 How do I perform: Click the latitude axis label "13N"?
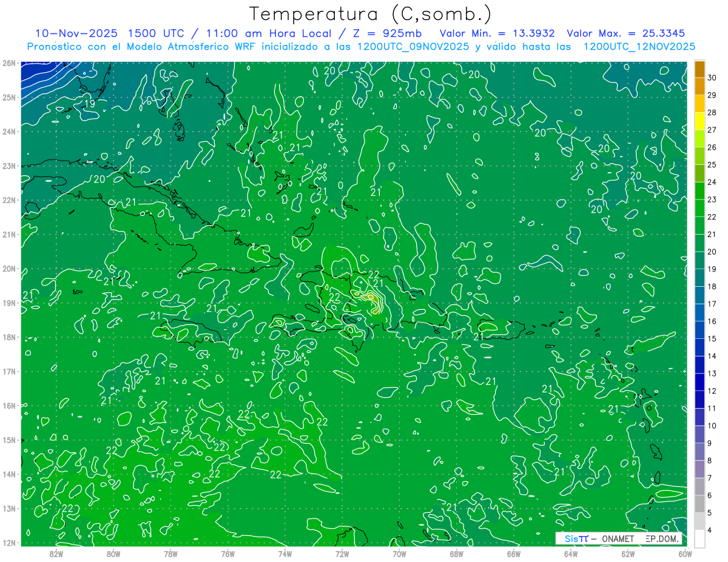tap(9, 508)
